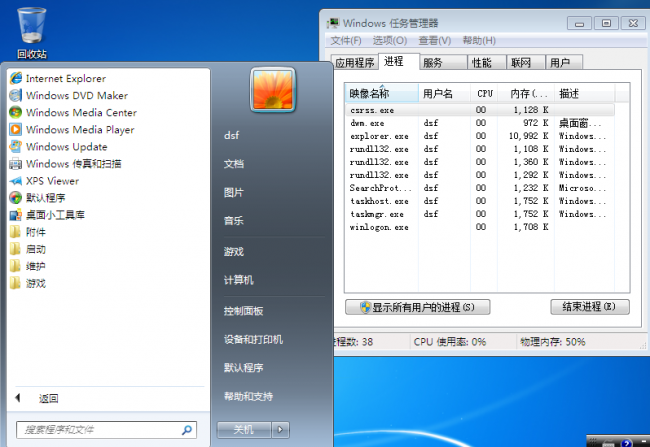The image size is (650, 447).
Task: Select rundll32.exe row with 1,292 K memory
Action: 480,175
